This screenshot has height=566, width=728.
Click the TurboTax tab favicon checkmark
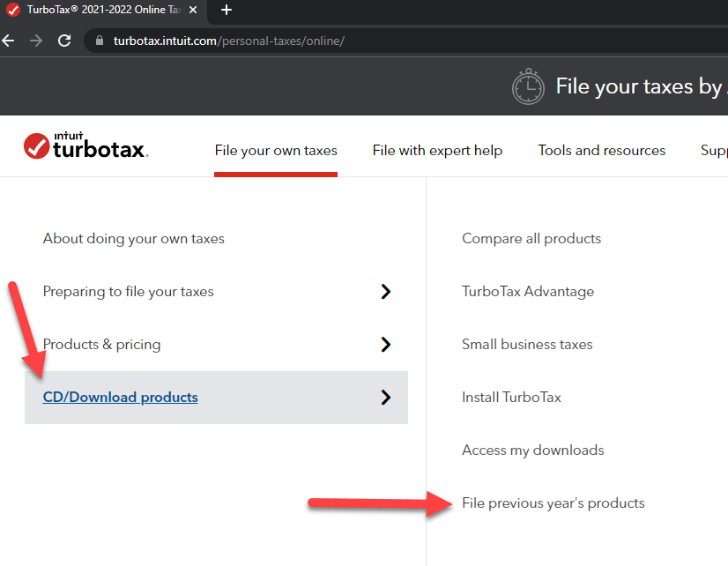tap(13, 10)
